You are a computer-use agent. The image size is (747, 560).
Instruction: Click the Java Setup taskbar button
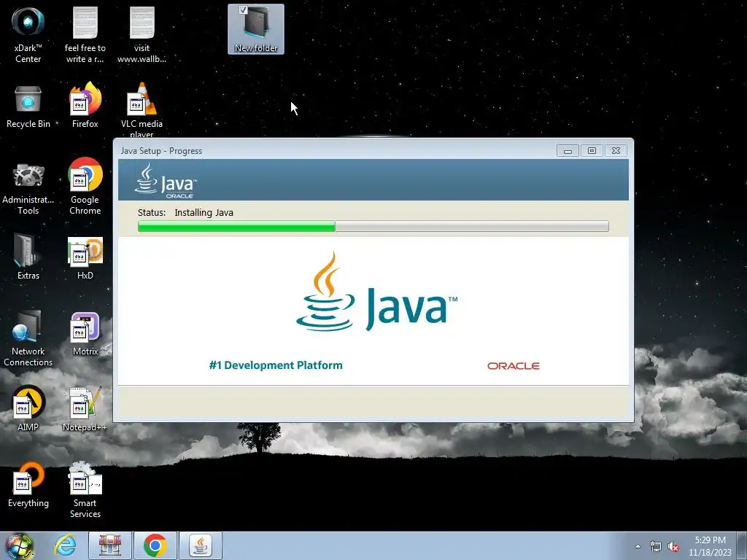[200, 545]
